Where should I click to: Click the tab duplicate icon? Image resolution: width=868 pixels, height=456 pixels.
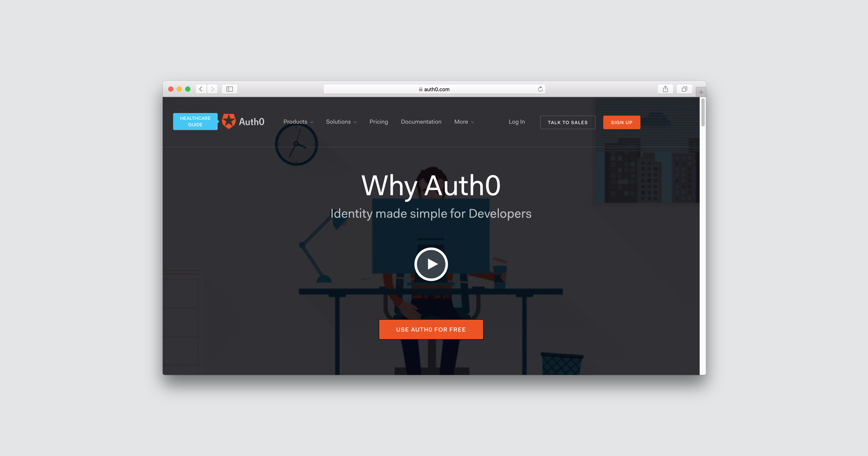pyautogui.click(x=684, y=89)
